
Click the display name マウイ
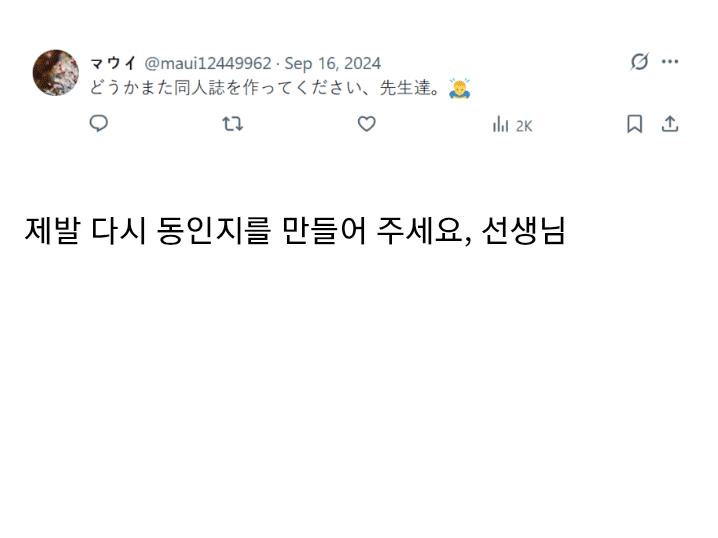(x=113, y=63)
